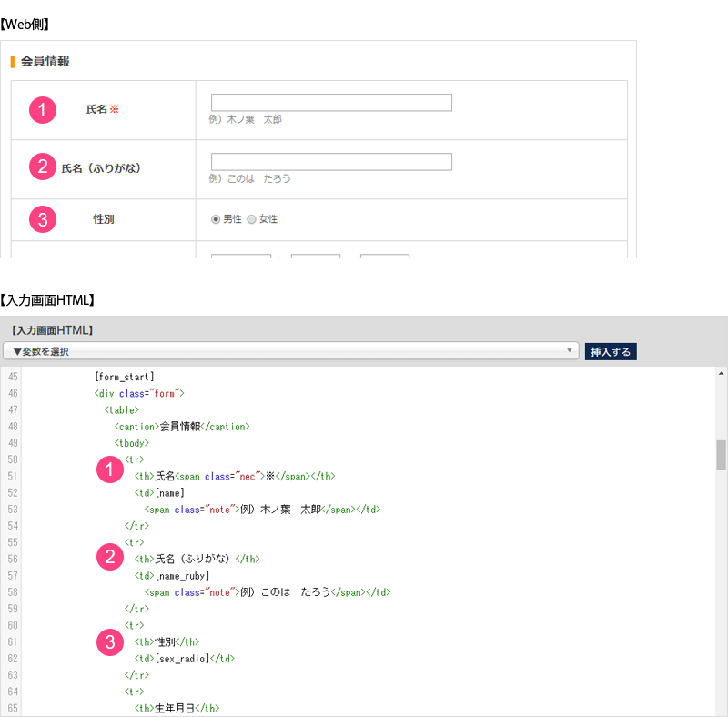The height and width of the screenshot is (717, 728).
Task: Click the pink number 1 badge beside 氏名 label
Action: (x=43, y=110)
